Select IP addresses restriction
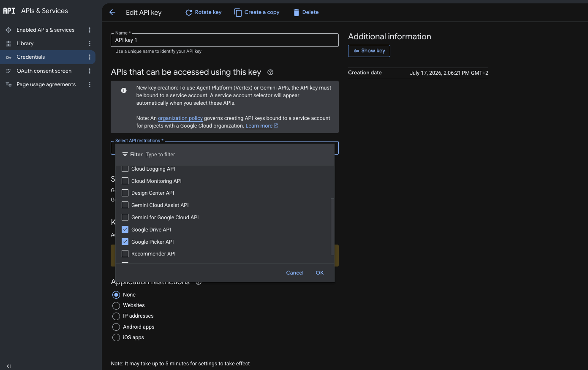The width and height of the screenshot is (588, 370). (116, 316)
